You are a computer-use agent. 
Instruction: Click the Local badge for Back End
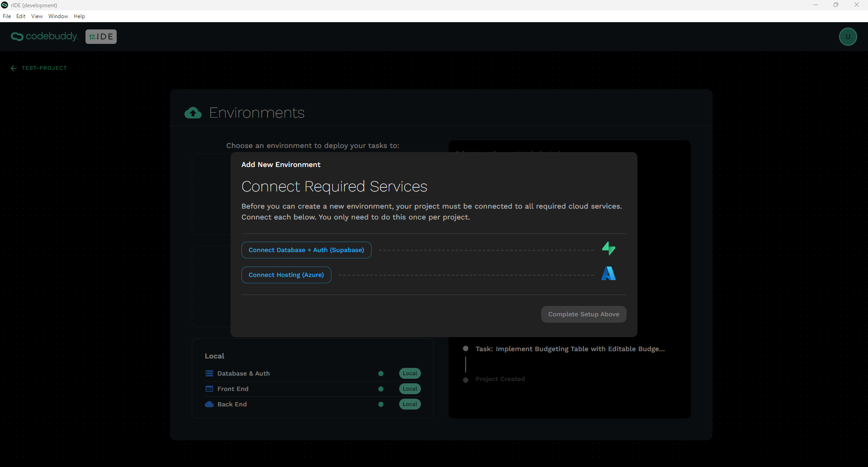pyautogui.click(x=410, y=404)
